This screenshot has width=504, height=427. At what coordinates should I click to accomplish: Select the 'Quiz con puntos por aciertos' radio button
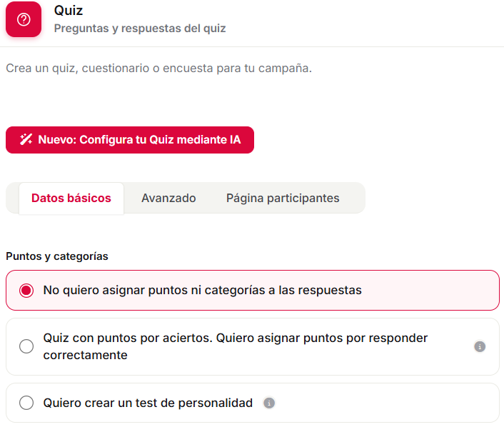[x=26, y=346]
